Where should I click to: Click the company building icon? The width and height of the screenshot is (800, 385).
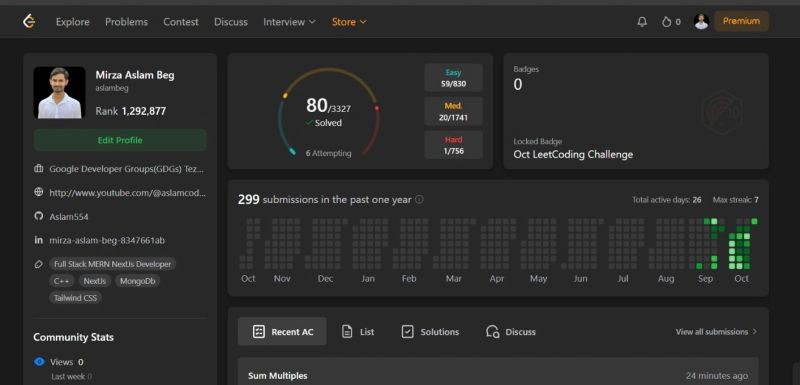pyautogui.click(x=39, y=168)
